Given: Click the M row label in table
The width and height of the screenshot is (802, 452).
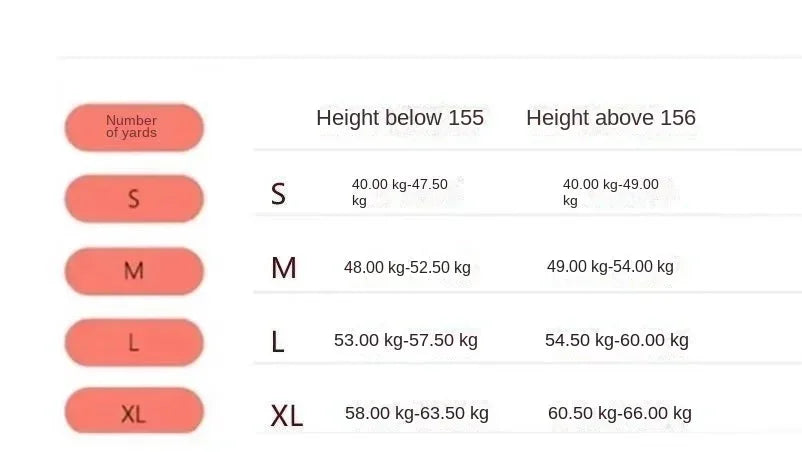Looking at the screenshot, I should [x=284, y=268].
